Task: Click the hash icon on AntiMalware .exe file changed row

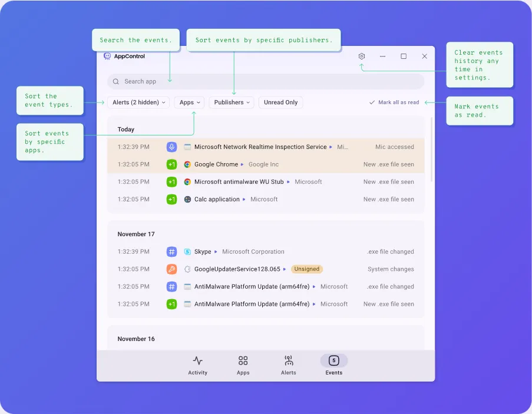Action: [171, 287]
